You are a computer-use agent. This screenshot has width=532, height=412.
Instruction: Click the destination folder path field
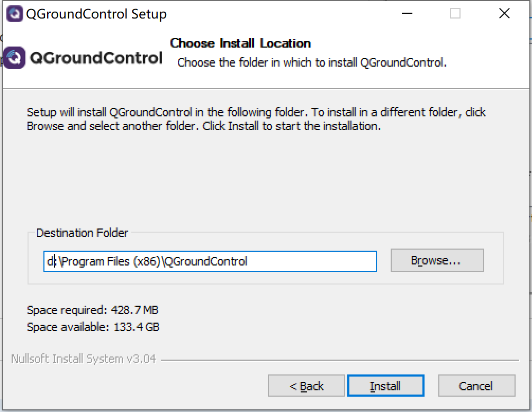pos(210,261)
